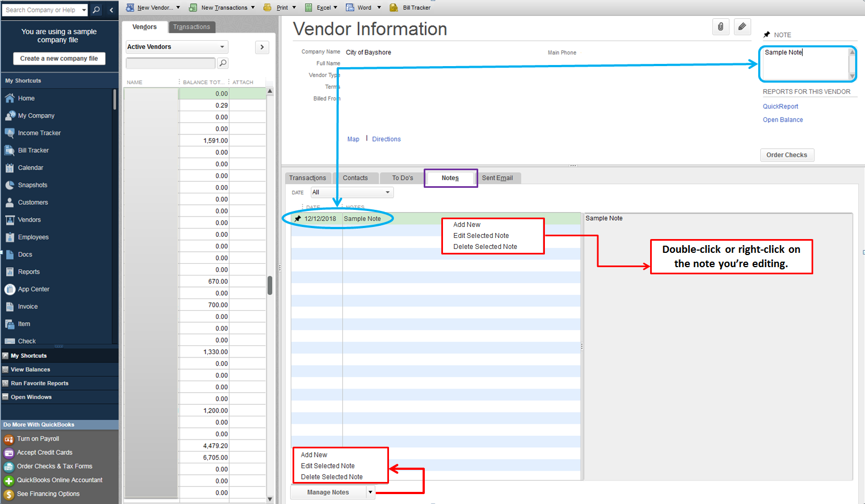Viewport: 865px width, 504px height.
Task: Click the paperclip attach icon
Action: point(721,26)
